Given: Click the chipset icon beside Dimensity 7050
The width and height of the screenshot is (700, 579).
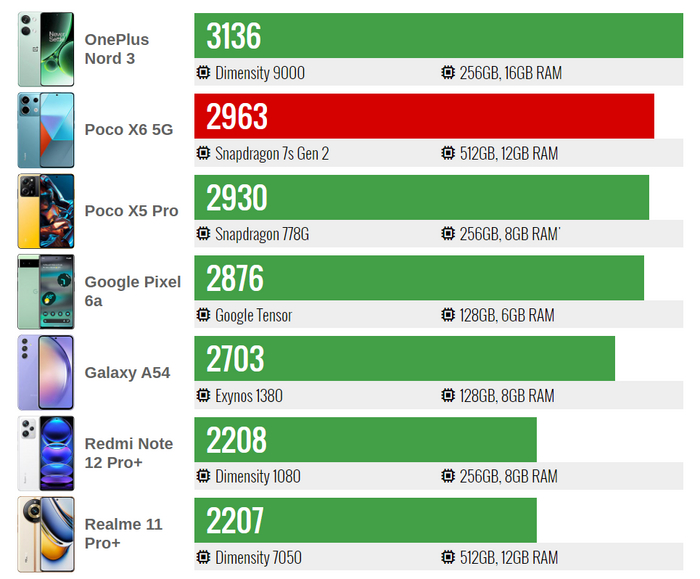Looking at the screenshot, I should click(204, 557).
